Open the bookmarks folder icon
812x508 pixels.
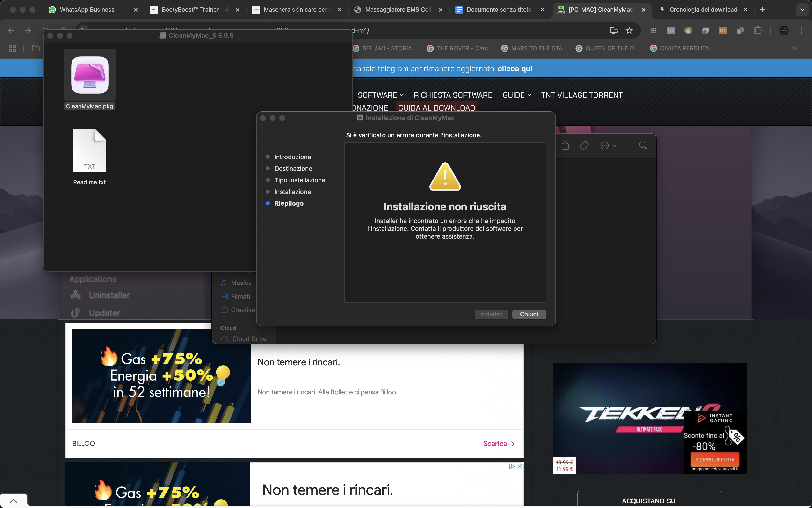pyautogui.click(x=36, y=48)
